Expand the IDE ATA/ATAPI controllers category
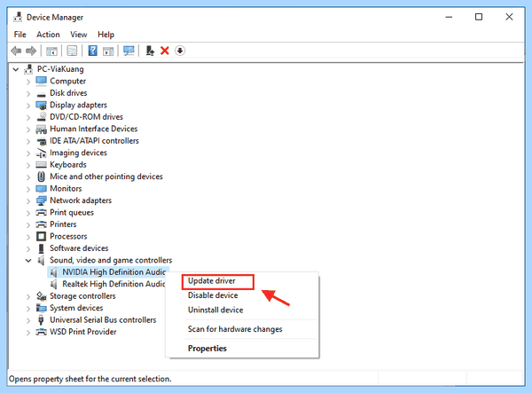 coord(28,141)
